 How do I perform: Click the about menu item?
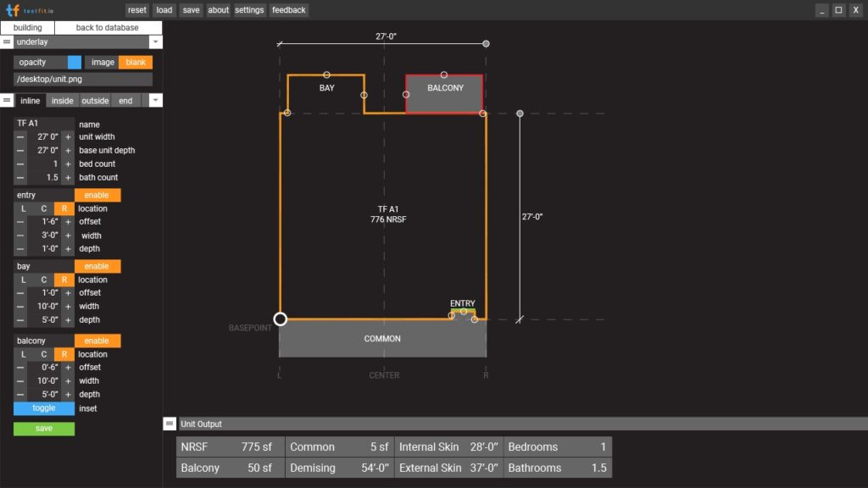(x=218, y=9)
